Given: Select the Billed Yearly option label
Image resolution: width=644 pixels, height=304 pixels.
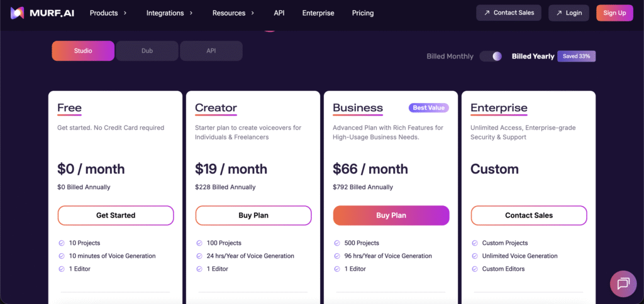Looking at the screenshot, I should (533, 57).
